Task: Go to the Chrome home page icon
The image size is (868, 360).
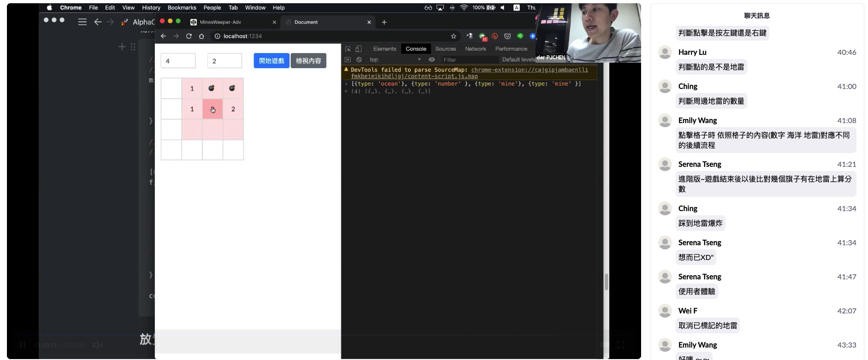Action: click(x=202, y=36)
